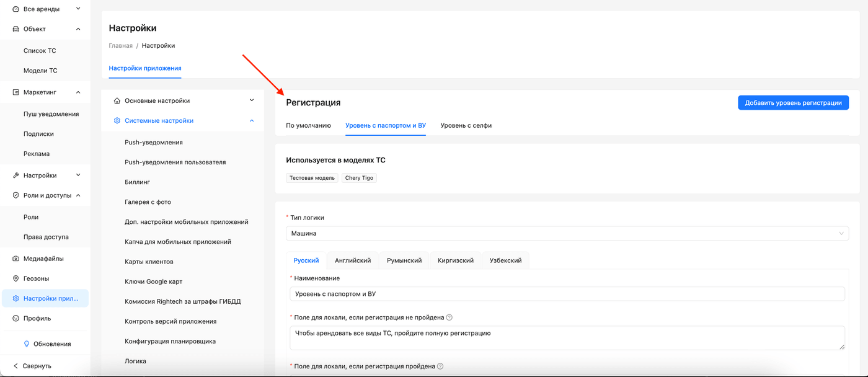Image resolution: width=868 pixels, height=377 pixels.
Task: Collapse the Маркетинг sidebar group
Action: click(78, 92)
